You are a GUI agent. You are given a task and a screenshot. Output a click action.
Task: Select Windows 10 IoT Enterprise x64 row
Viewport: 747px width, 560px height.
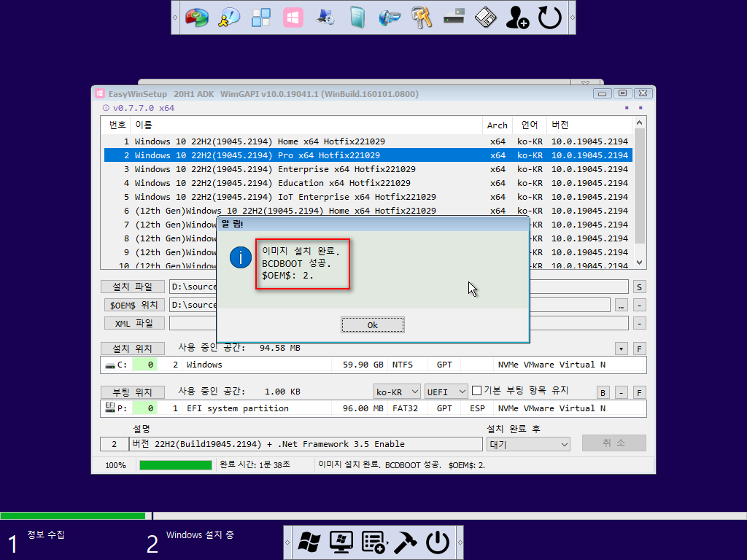pyautogui.click(x=368, y=197)
